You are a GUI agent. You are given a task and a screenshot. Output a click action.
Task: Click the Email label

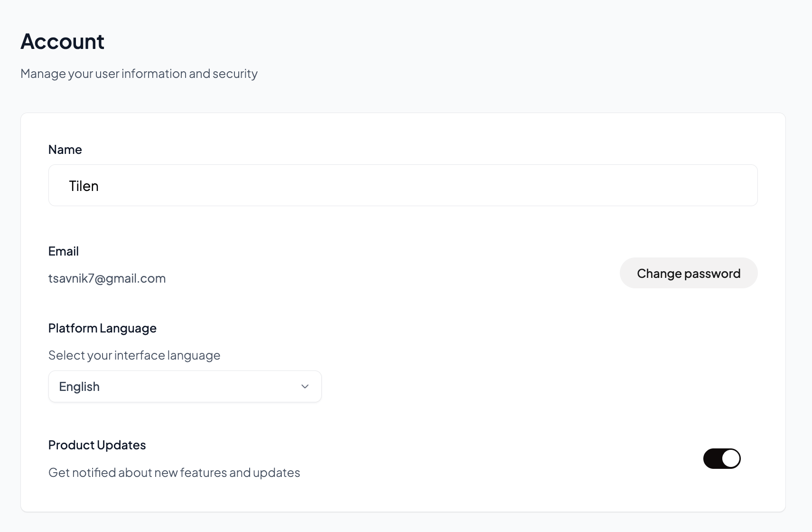click(x=64, y=251)
